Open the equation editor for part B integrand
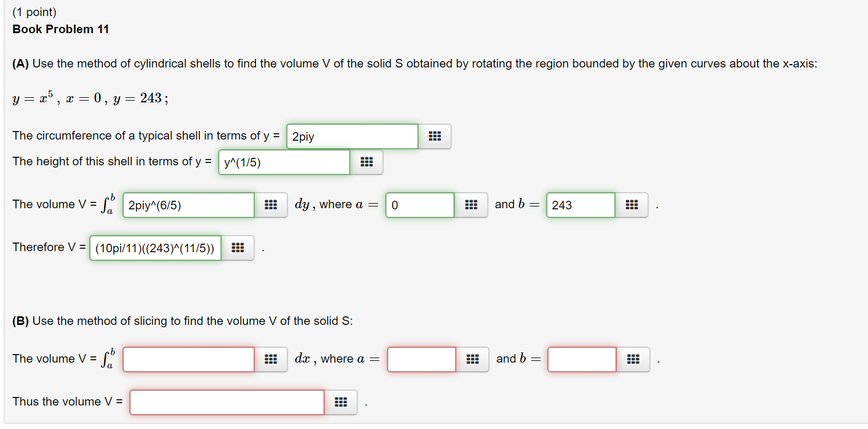868x429 pixels. (x=271, y=359)
